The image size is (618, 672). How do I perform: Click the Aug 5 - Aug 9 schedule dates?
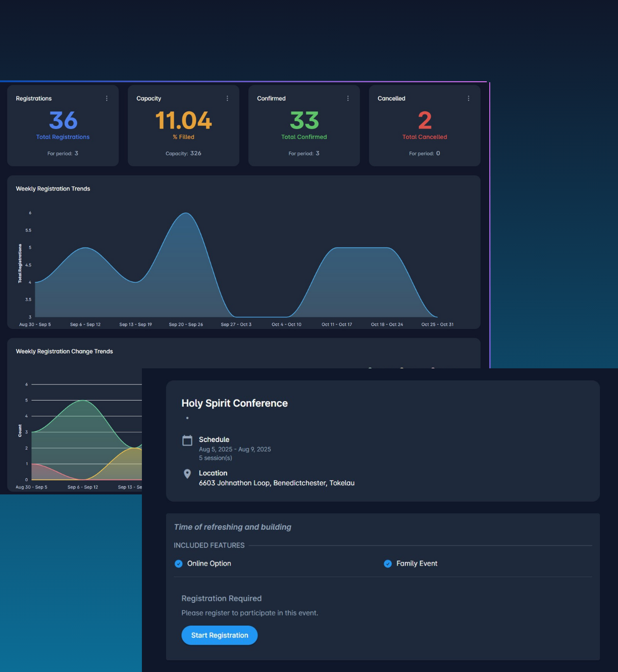(235, 449)
